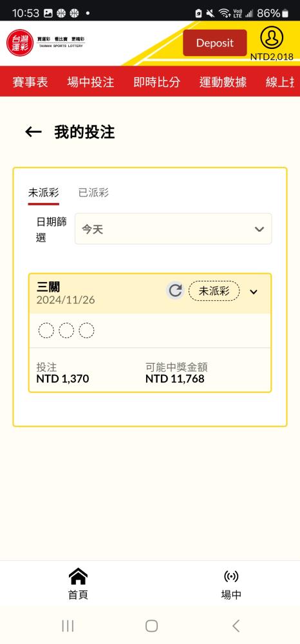Image resolution: width=300 pixels, height=644 pixels.
Task: Tap the 未派彩 status badge
Action: click(x=214, y=291)
